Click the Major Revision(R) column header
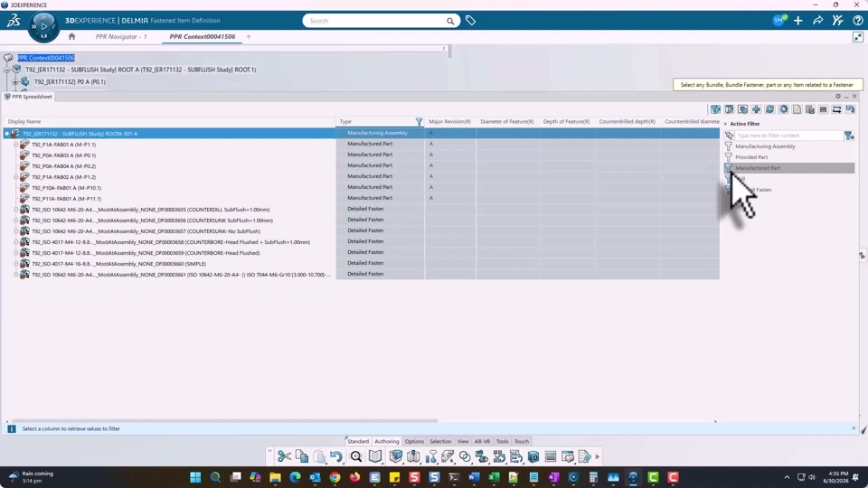868x488 pixels. coord(449,122)
